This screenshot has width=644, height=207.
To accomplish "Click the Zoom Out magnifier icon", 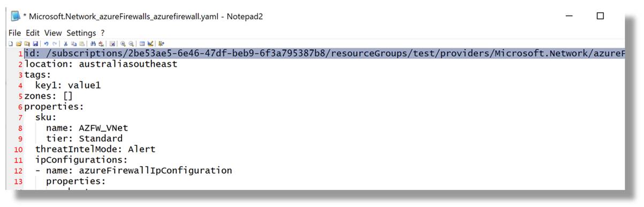I will [131, 43].
